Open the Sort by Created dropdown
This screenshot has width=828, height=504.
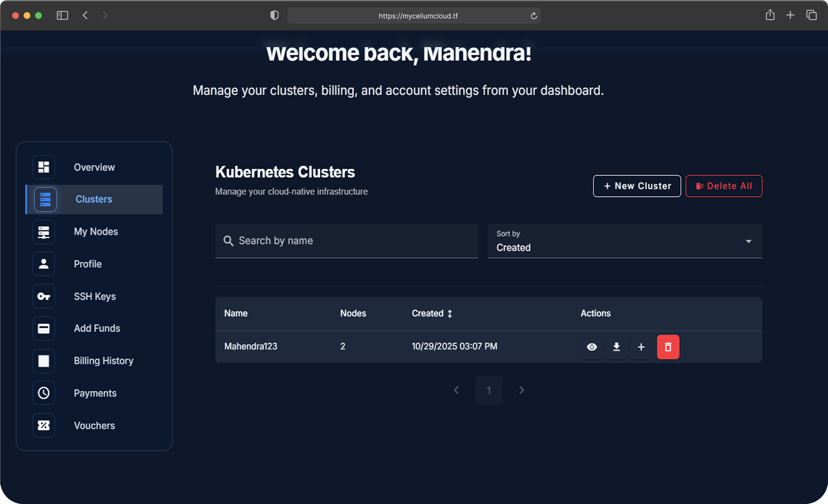tap(624, 241)
